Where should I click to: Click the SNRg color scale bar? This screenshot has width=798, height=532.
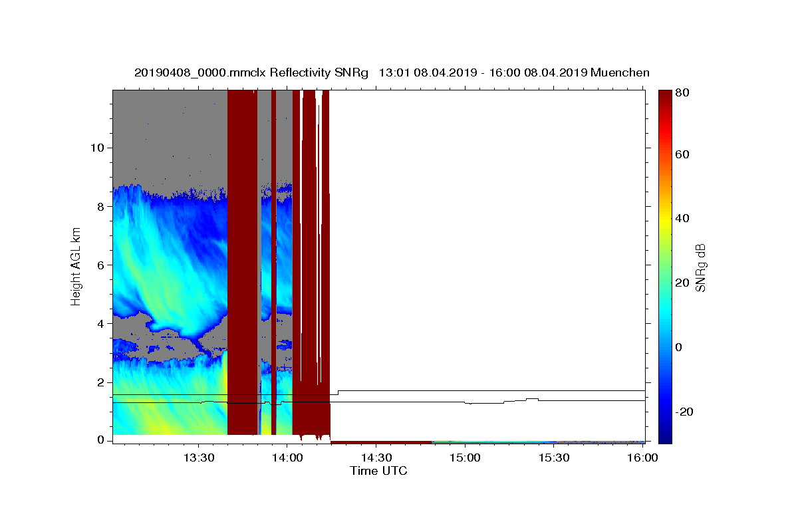click(x=665, y=266)
